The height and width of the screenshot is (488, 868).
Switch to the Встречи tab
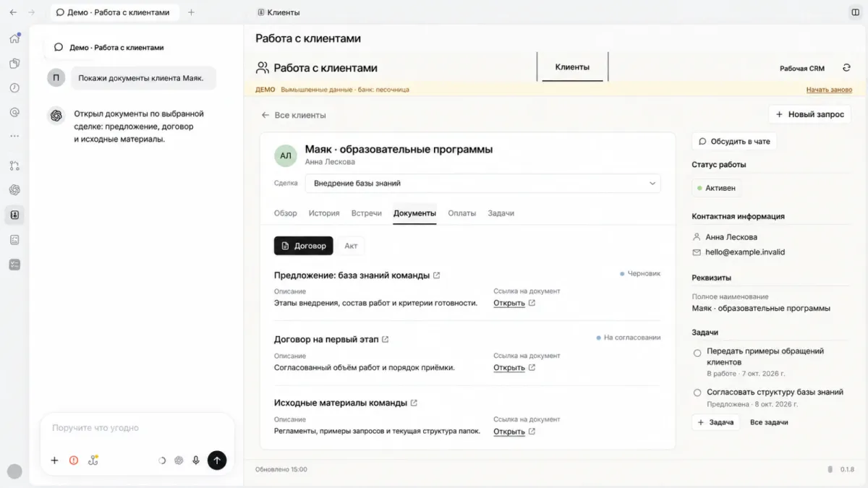click(x=367, y=213)
